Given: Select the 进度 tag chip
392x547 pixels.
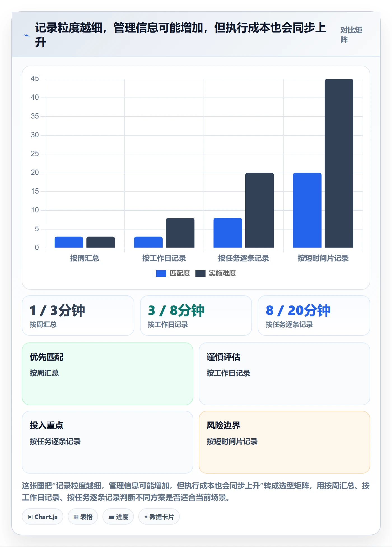Looking at the screenshot, I should pos(118,517).
